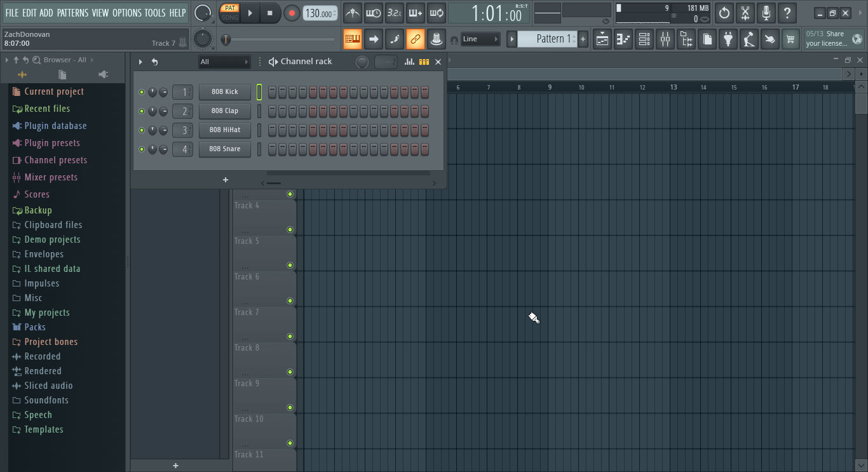
Task: Mute the 808 Snare channel LED
Action: (x=142, y=149)
